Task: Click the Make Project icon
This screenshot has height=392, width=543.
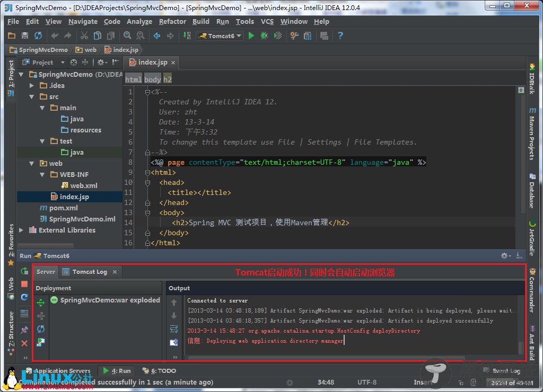Action: pyautogui.click(x=187, y=35)
